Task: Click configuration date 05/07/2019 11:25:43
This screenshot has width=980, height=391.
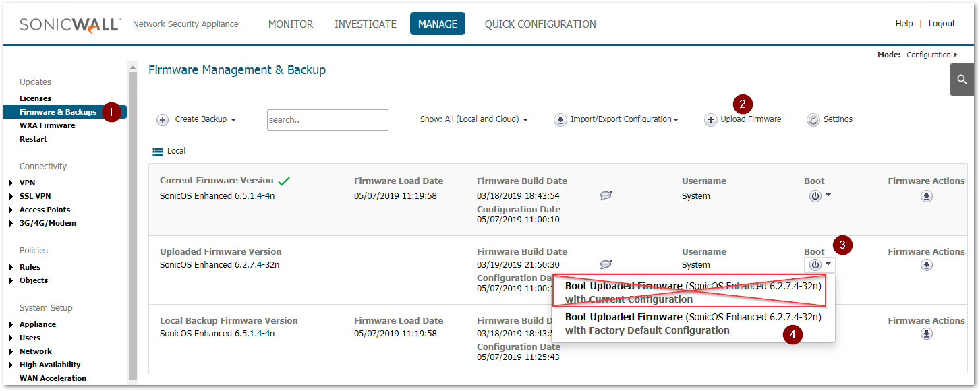Action: [518, 357]
